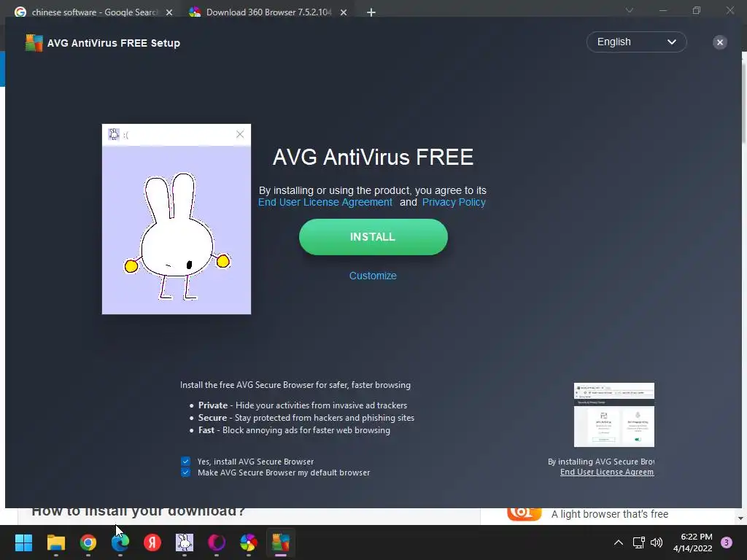Click the green INSTALL button
This screenshot has height=560, width=747.
pyautogui.click(x=373, y=237)
